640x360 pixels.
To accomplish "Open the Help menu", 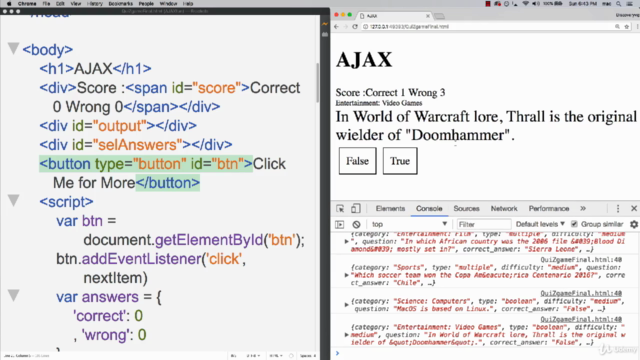I will (188, 4).
